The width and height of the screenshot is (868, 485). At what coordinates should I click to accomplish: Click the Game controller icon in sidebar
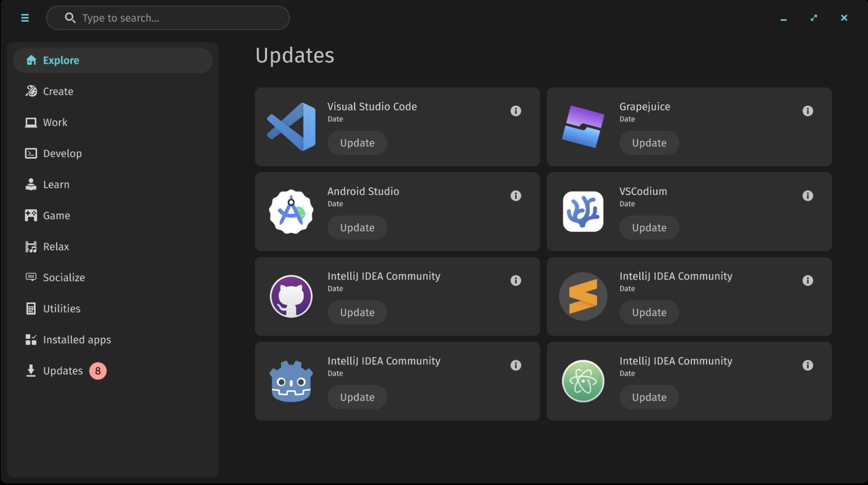31,215
